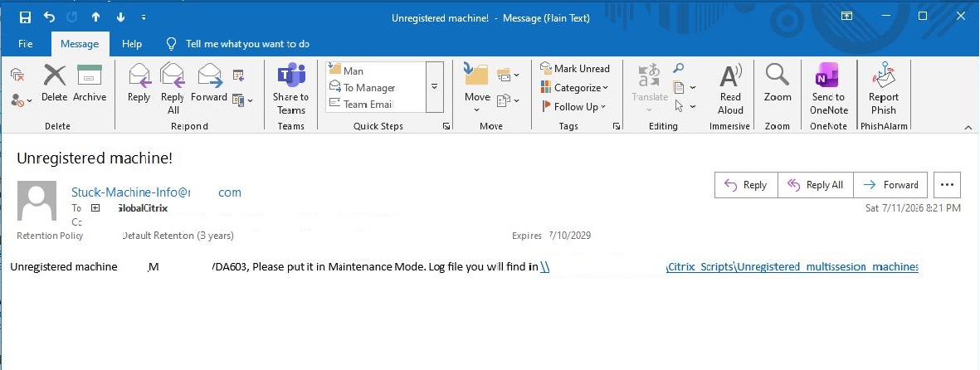Start Read Aloud
The width and height of the screenshot is (980, 370).
coord(730,88)
